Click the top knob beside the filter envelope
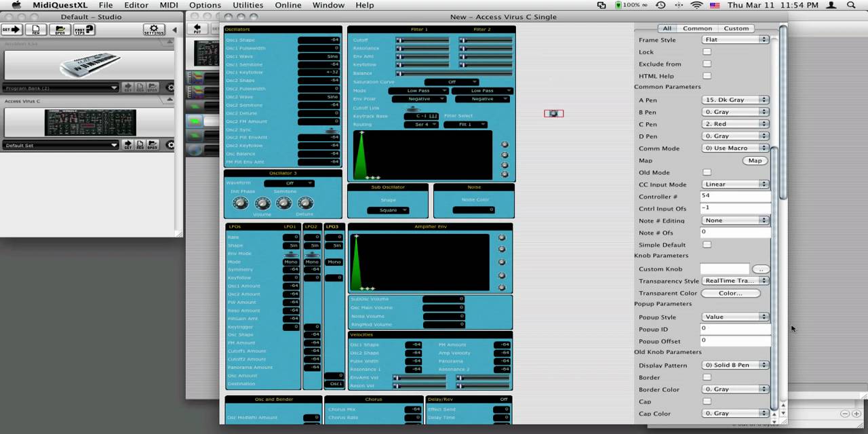 pos(505,144)
